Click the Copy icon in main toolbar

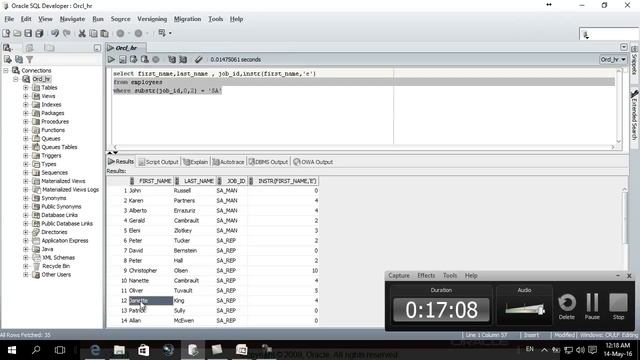pyautogui.click(x=93, y=33)
